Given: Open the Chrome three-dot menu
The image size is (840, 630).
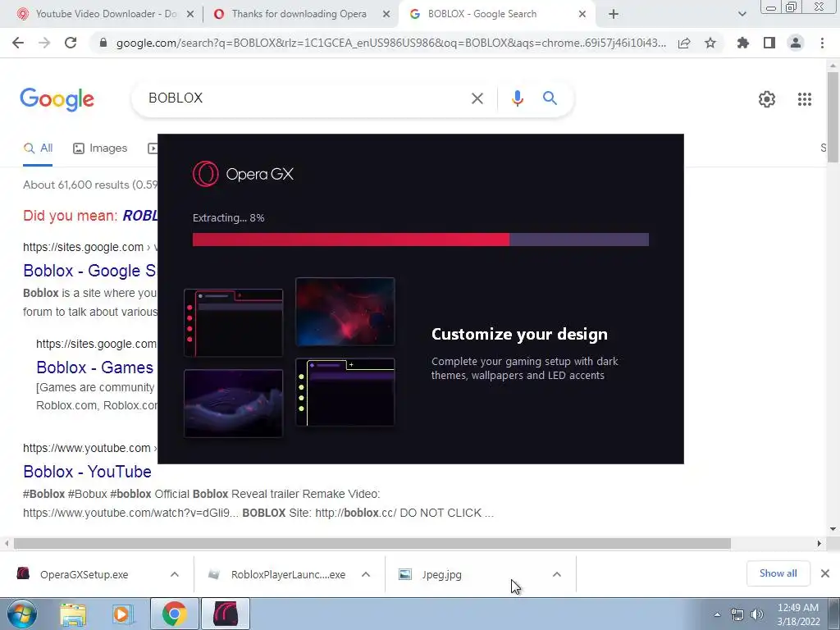Looking at the screenshot, I should pyautogui.click(x=822, y=43).
